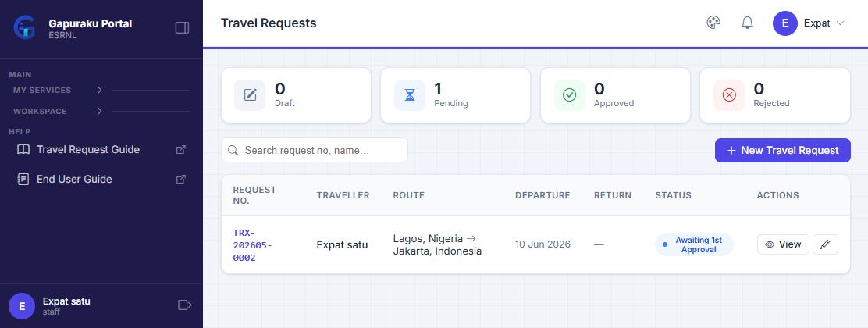The width and height of the screenshot is (868, 328).
Task: Click the Awaiting 1st Approval status badge
Action: point(694,244)
